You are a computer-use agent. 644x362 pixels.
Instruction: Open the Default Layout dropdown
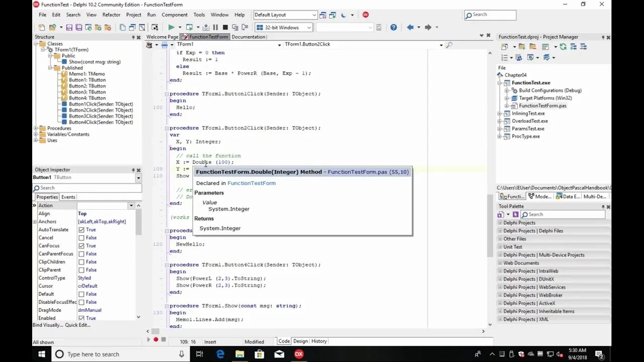click(314, 15)
